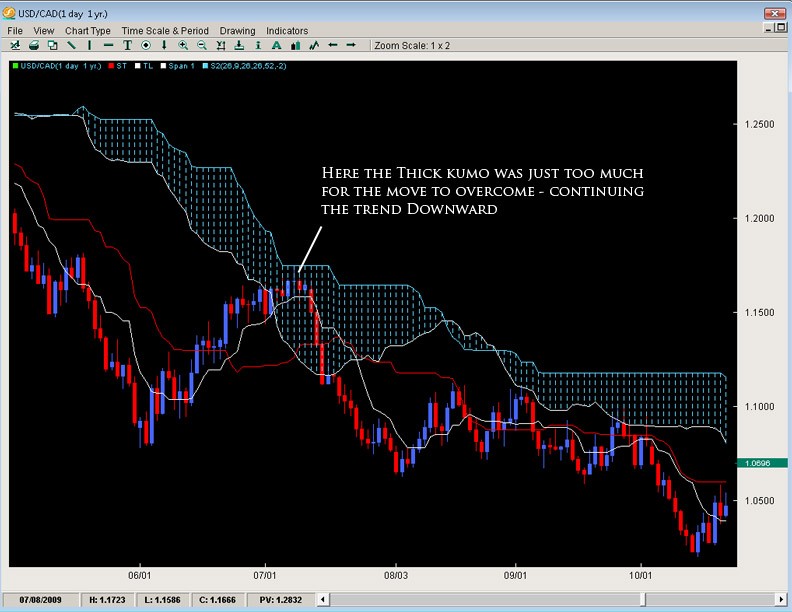Click the H: 1.1723 status field
Image resolution: width=792 pixels, height=612 pixels.
(x=107, y=600)
